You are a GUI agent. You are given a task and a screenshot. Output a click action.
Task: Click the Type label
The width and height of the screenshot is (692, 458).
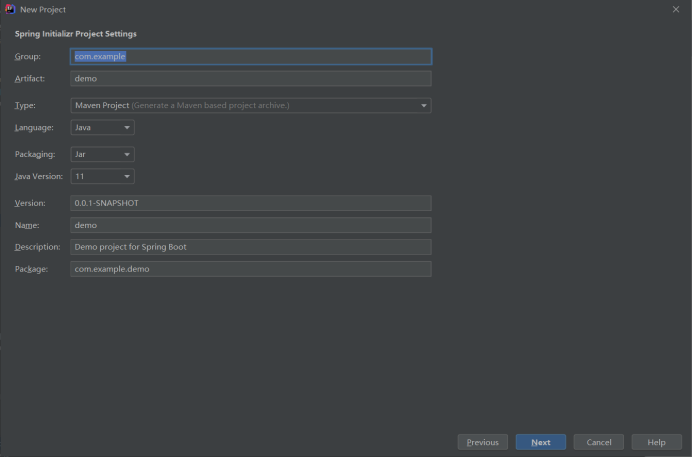25,105
